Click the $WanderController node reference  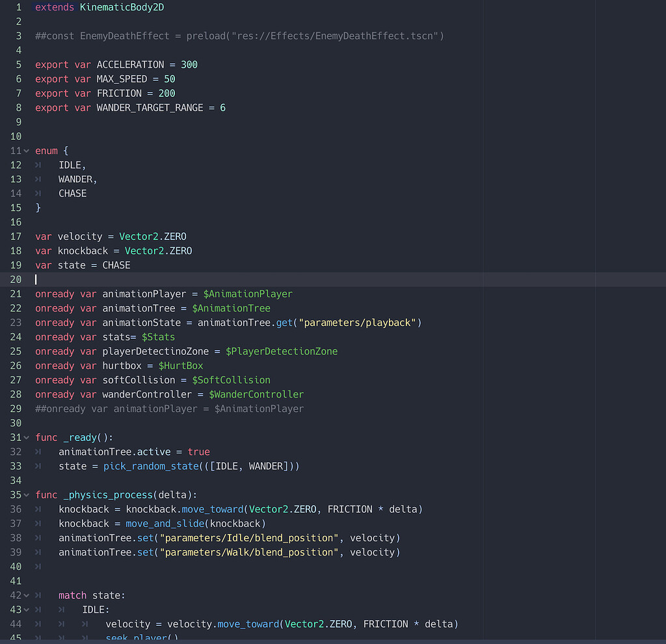click(256, 394)
